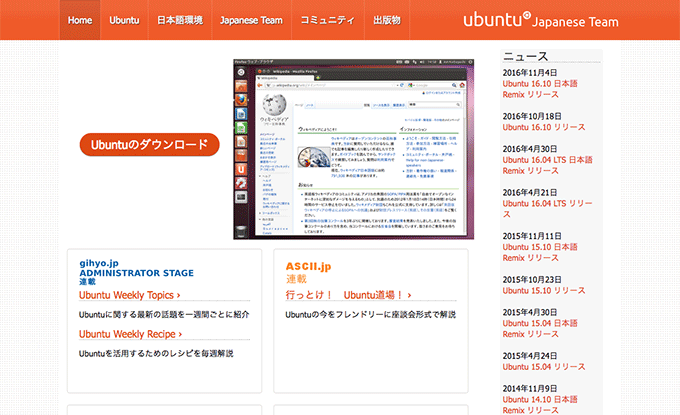680x415 pixels.
Task: Open the Japanese Team menu item
Action: 251,20
